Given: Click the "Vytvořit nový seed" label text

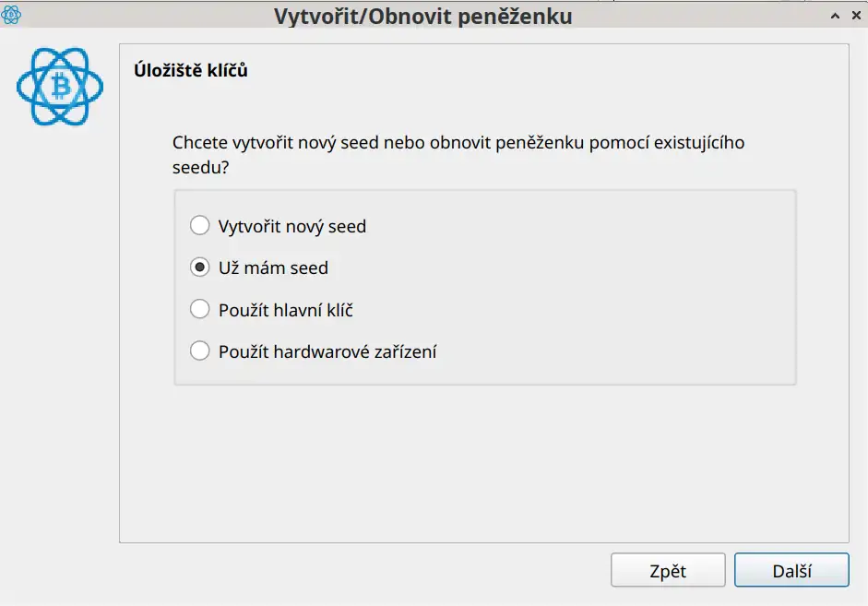Looking at the screenshot, I should click(x=291, y=226).
